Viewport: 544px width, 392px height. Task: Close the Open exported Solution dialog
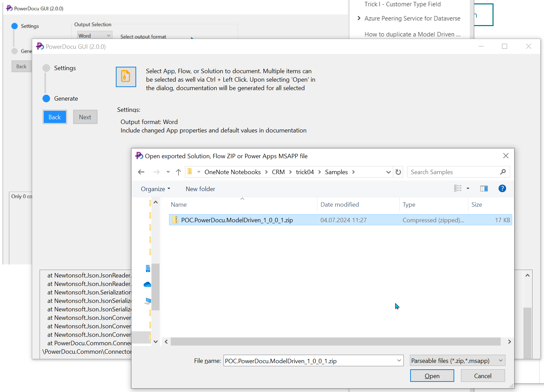click(x=506, y=156)
